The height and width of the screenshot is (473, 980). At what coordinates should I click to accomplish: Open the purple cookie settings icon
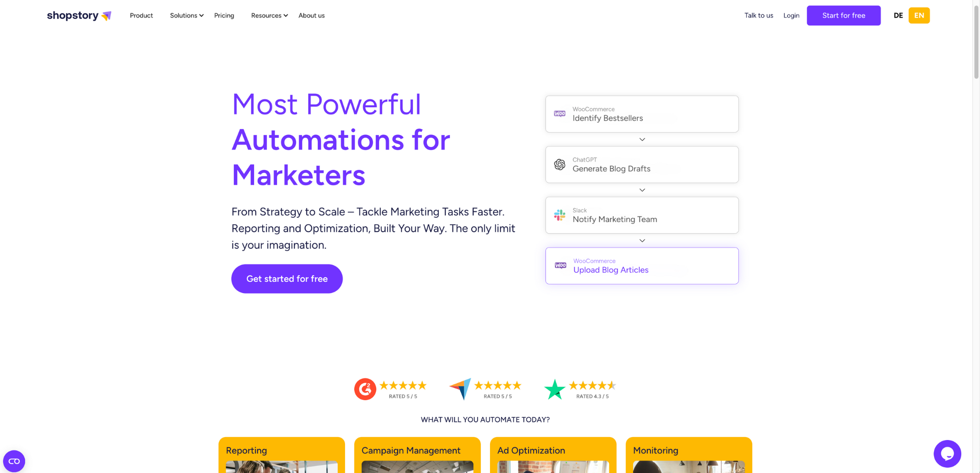pyautogui.click(x=14, y=461)
